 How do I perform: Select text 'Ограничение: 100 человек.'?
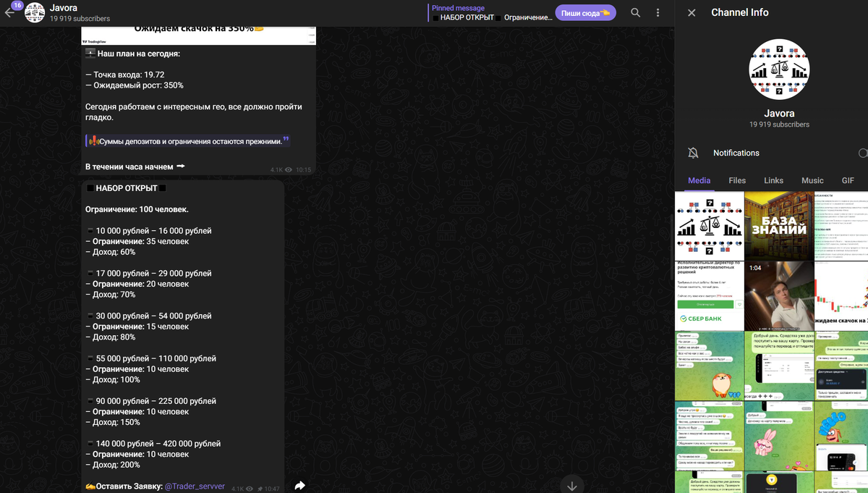pos(137,209)
